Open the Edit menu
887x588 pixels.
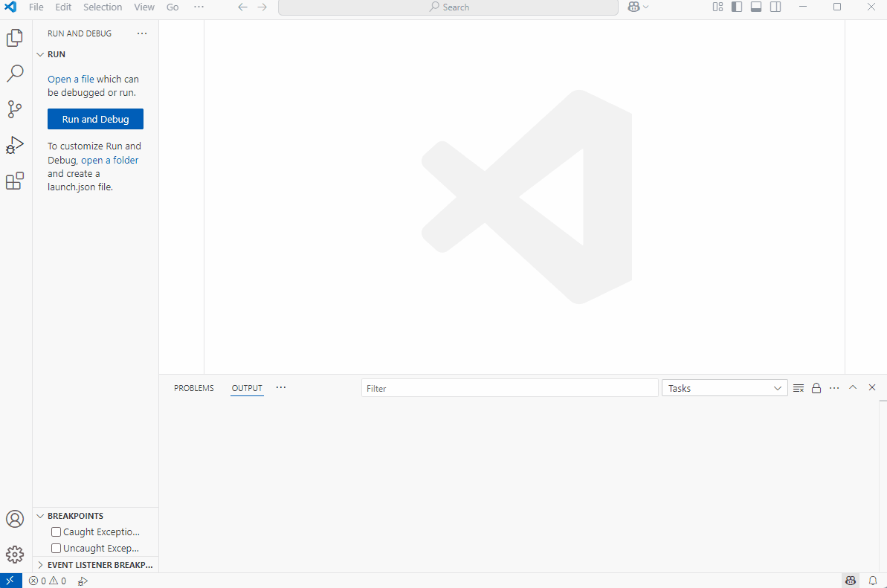tap(63, 7)
